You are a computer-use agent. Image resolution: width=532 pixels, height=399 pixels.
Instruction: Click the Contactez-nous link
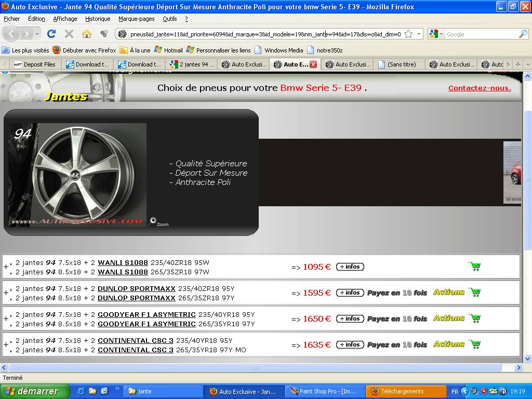pos(480,88)
